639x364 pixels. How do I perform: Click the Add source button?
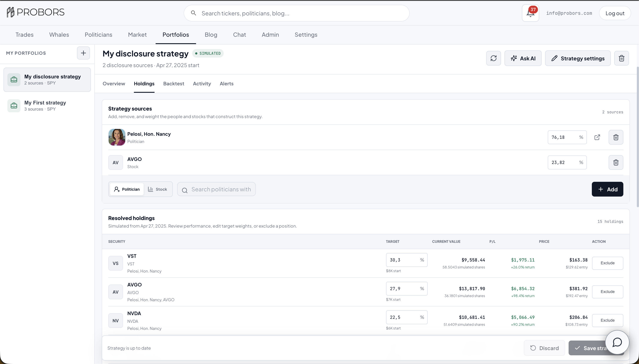pyautogui.click(x=607, y=189)
